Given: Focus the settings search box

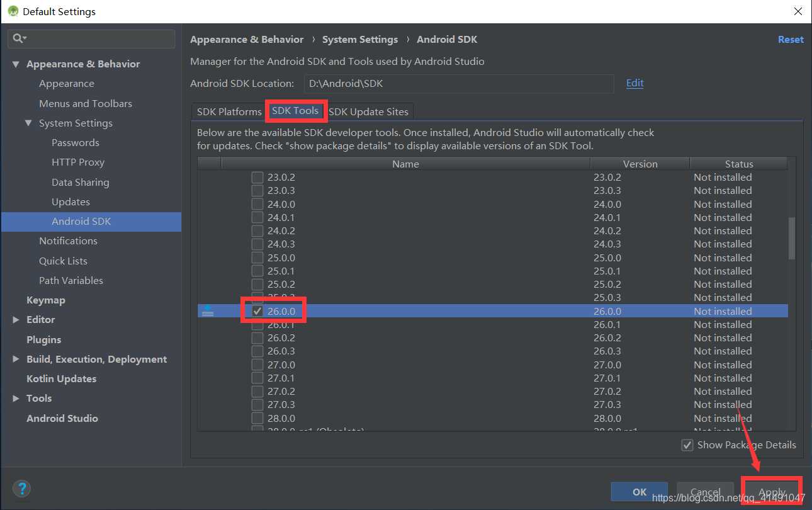Looking at the screenshot, I should 91,38.
